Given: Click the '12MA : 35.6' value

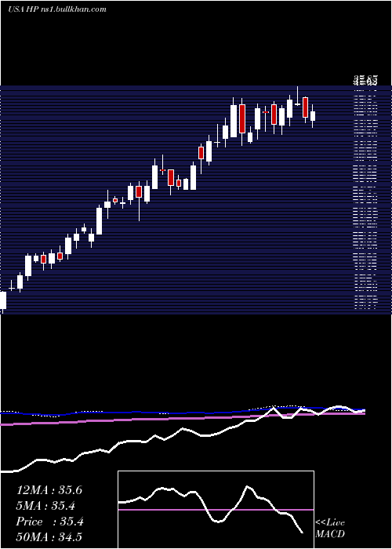Looking at the screenshot, I should pyautogui.click(x=49, y=490).
